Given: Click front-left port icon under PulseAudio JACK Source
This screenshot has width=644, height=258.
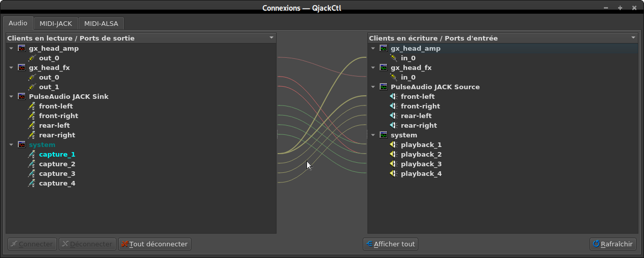Looking at the screenshot, I should click(x=394, y=97).
